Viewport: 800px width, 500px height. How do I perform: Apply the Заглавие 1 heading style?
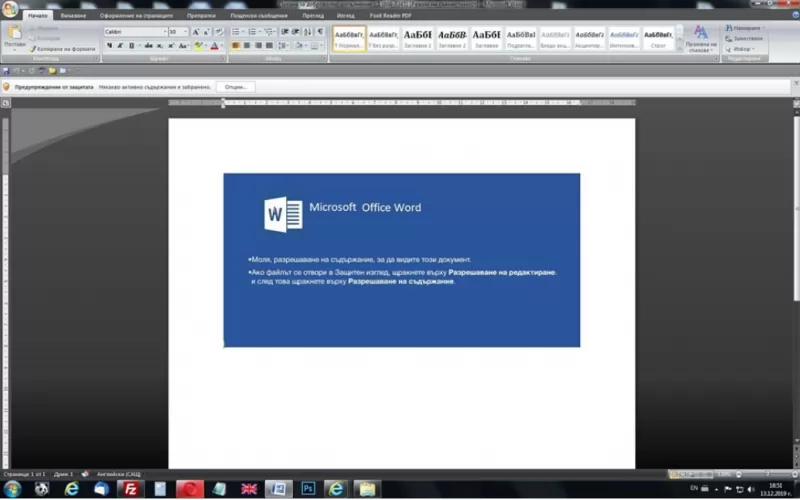click(x=418, y=38)
